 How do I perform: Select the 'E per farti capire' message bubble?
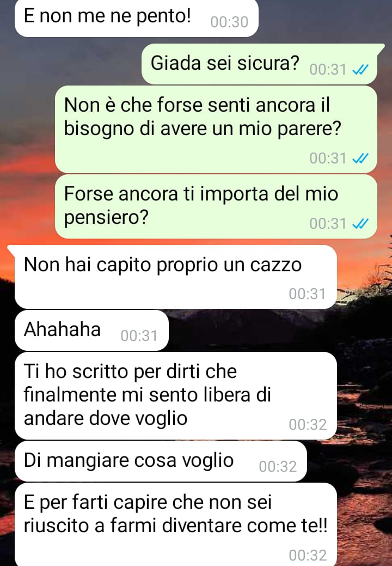click(176, 524)
